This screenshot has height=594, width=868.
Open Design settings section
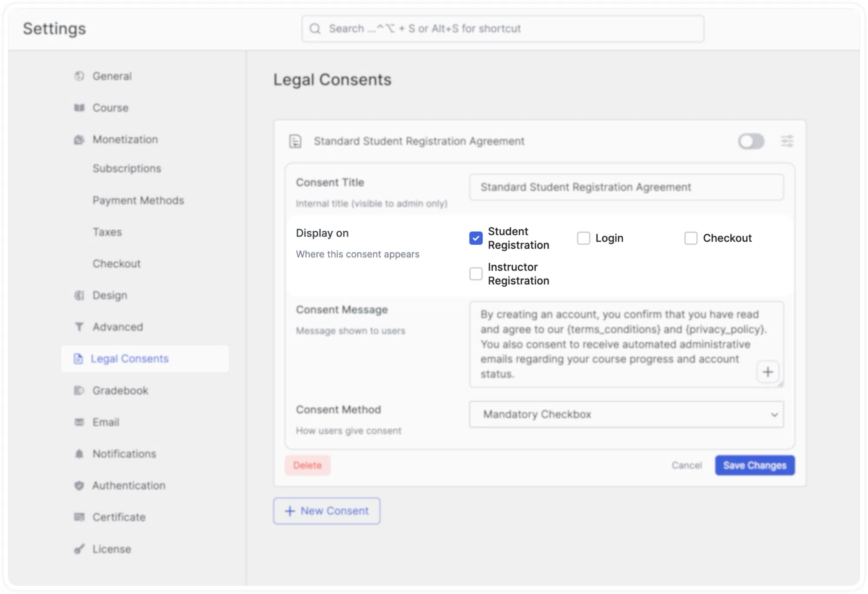[x=109, y=295]
